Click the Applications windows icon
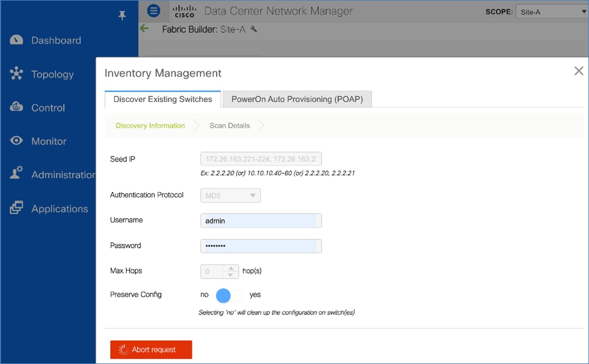589x364 pixels. coord(16,207)
